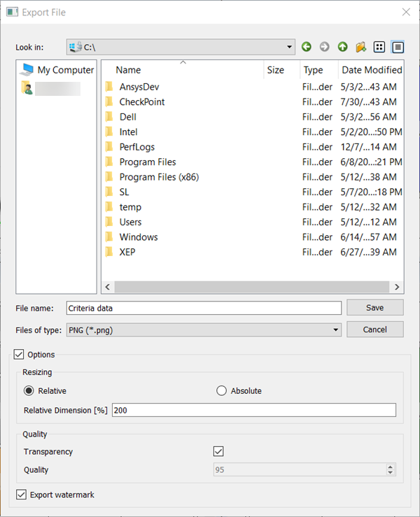
Task: Toggle the Transparency checkbox
Action: coord(218,451)
